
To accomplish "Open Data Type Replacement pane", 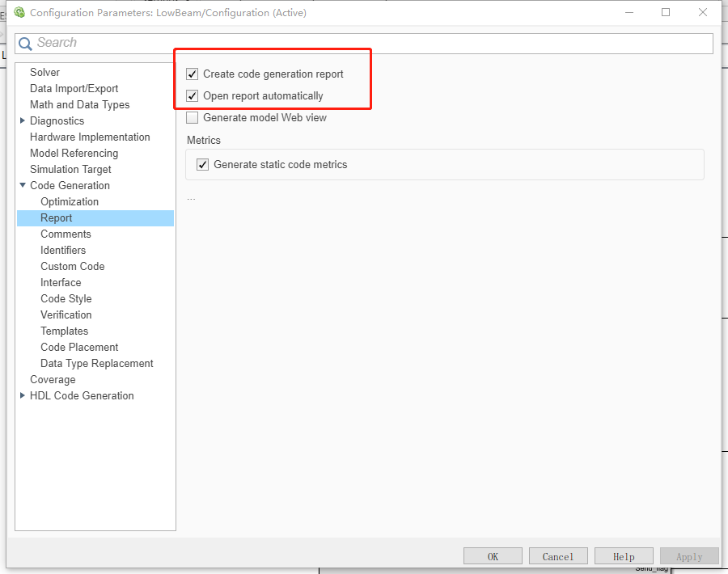I will (96, 363).
